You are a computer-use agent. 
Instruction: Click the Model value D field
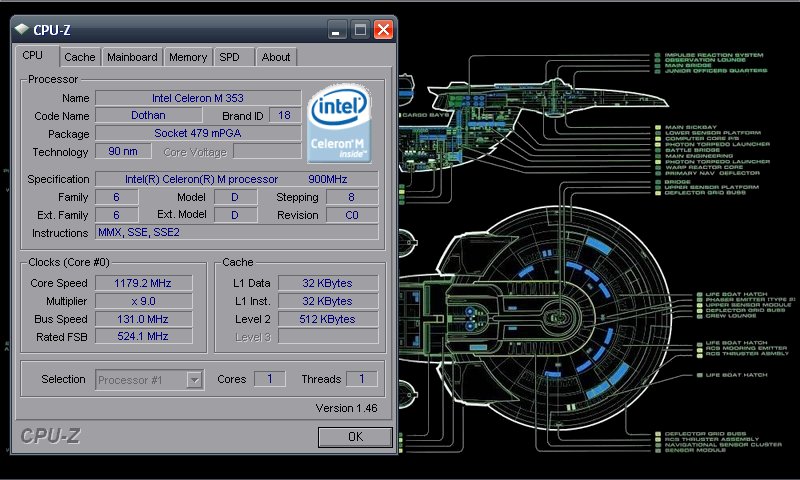click(x=235, y=197)
